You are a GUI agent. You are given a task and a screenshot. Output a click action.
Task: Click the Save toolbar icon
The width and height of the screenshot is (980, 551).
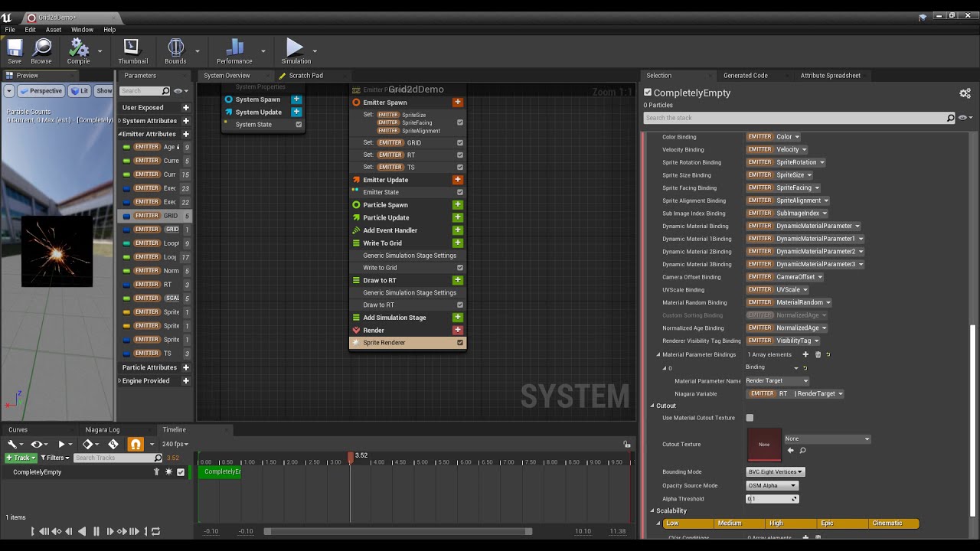(x=15, y=51)
